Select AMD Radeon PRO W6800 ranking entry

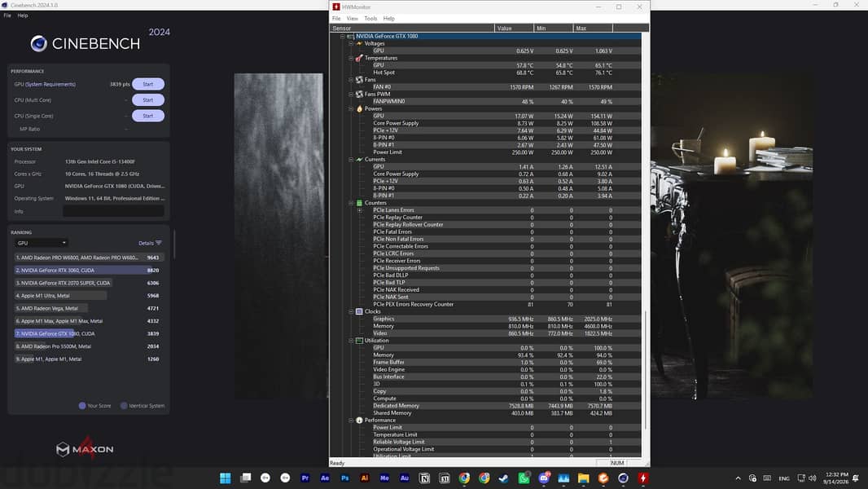[89, 258]
